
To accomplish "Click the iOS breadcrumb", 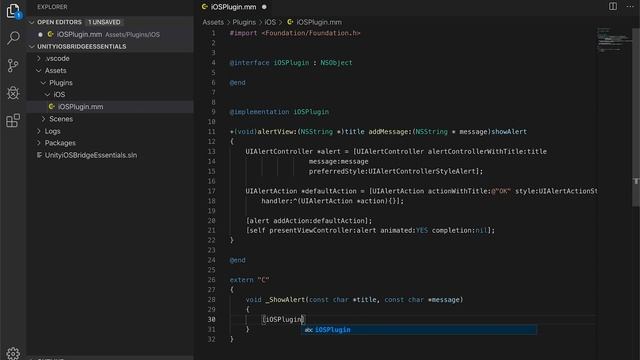I will [270, 22].
